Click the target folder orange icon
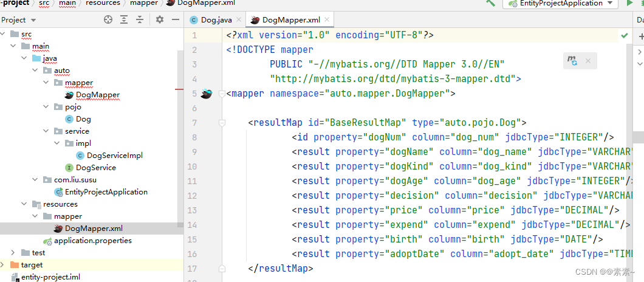644x282 pixels. [x=15, y=265]
